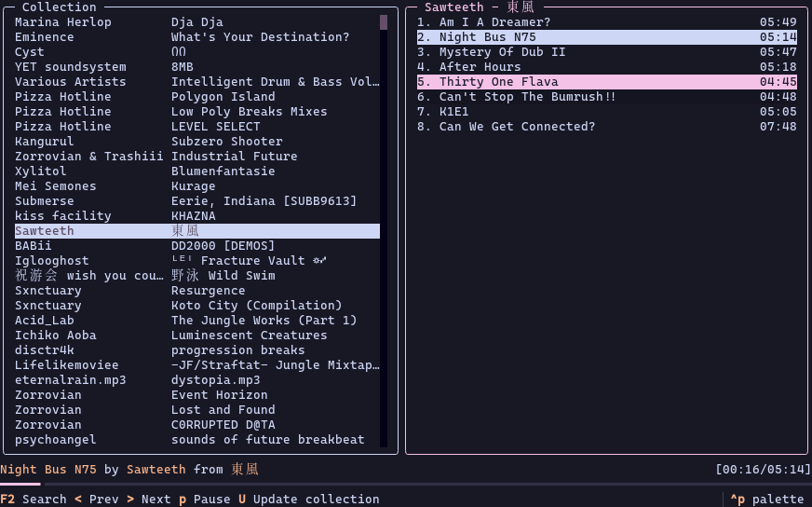The image size is (812, 507).
Task: Select highlighted Sawteeth album row
Action: [196, 231]
